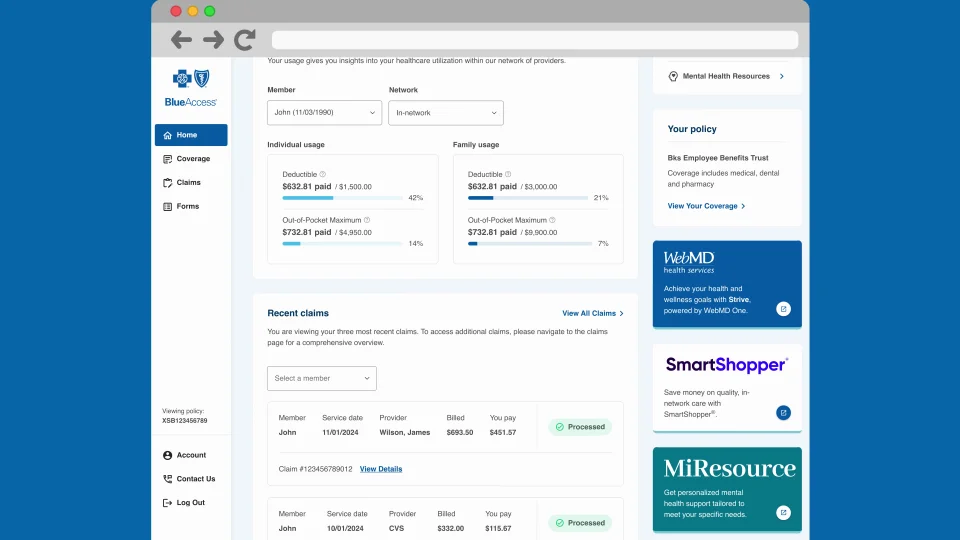Click the Claim #123456789012 text

(315, 469)
